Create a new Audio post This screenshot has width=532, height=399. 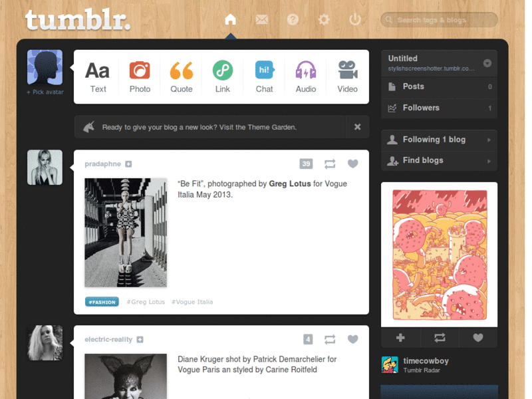click(306, 77)
